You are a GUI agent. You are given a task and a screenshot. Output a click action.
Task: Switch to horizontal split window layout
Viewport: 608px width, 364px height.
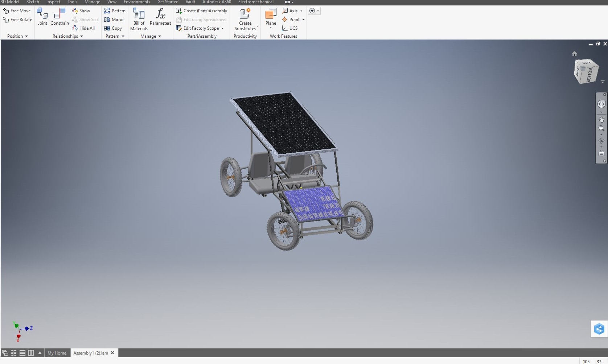[x=22, y=353]
